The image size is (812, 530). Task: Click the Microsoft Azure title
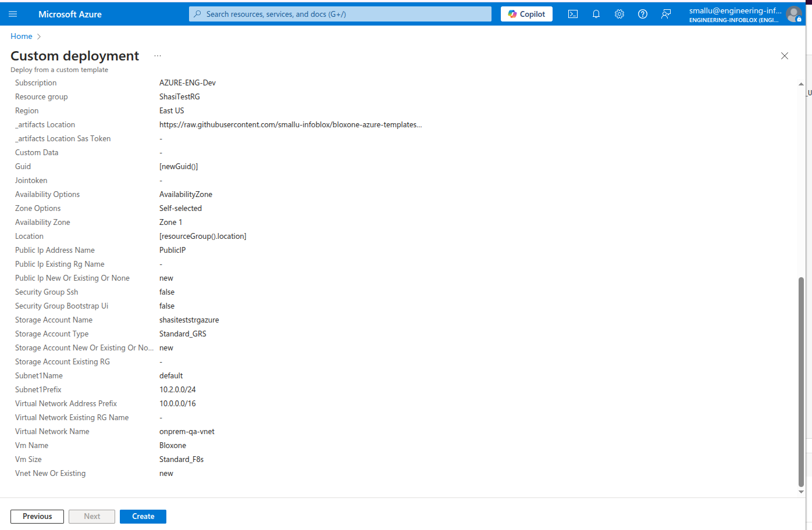[70, 14]
